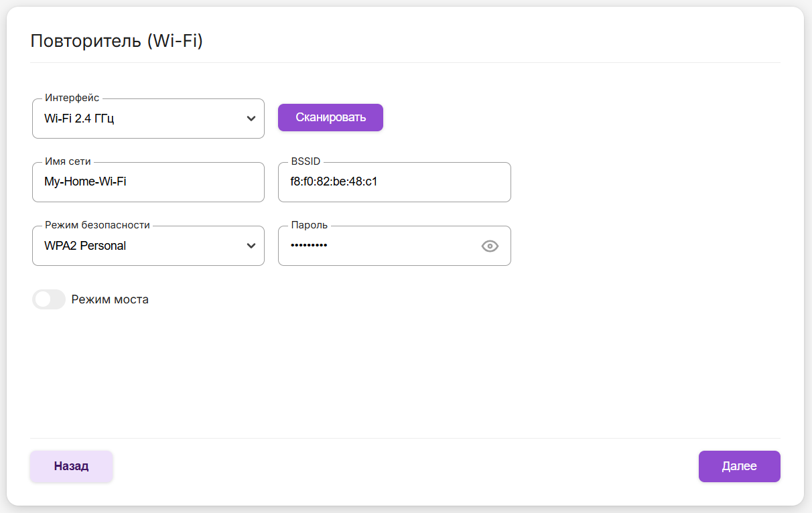
Task: Open the Режим безопасности dropdown showing WPA2 Personal
Action: (x=141, y=246)
